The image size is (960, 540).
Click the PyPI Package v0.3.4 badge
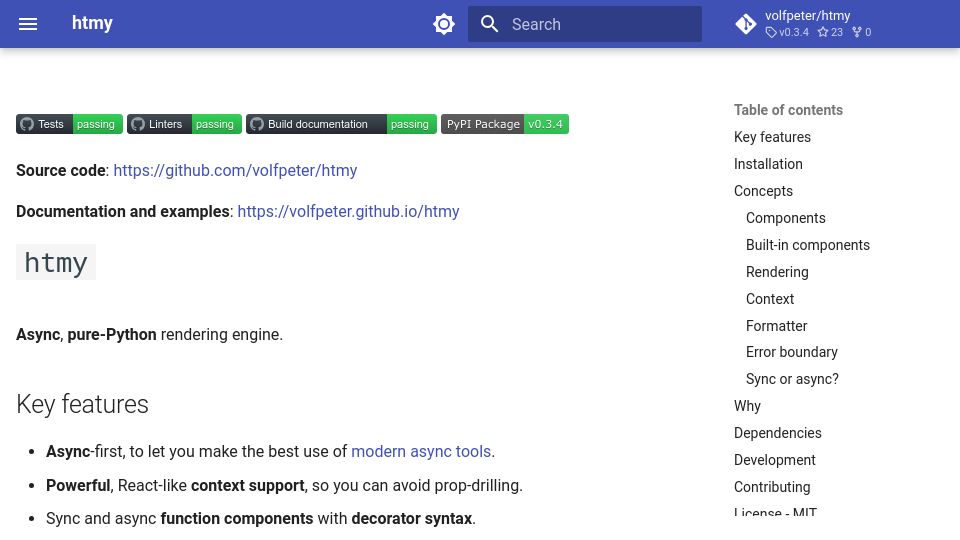pyautogui.click(x=504, y=124)
